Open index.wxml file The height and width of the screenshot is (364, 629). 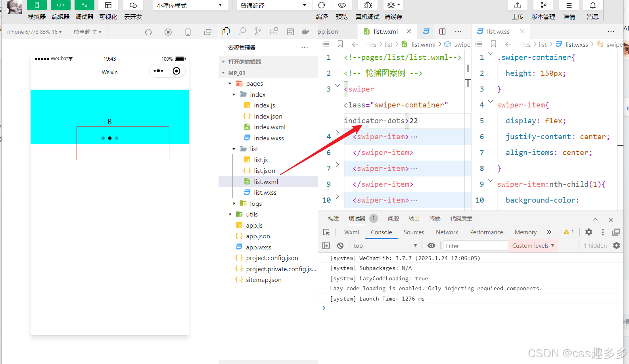pos(269,127)
